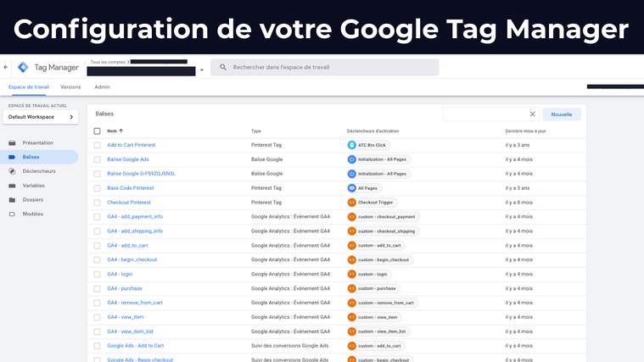Switch to the Versions tab
644x362 pixels.
70,86
